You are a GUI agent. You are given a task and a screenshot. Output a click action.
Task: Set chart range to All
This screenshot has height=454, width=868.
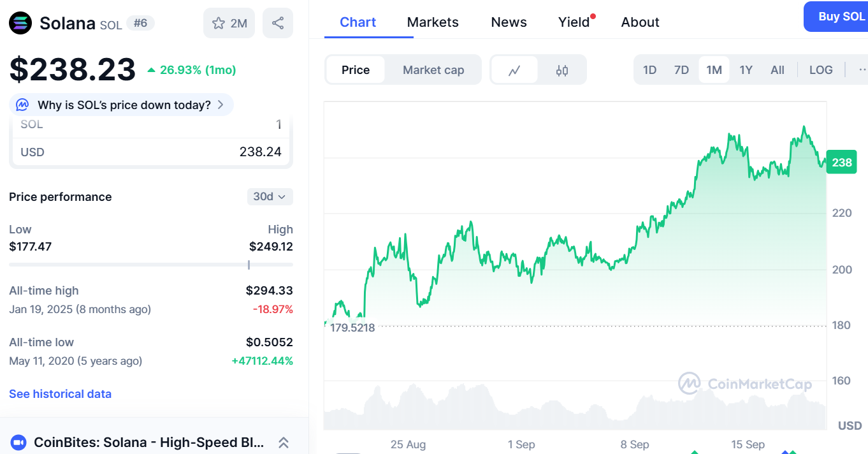pyautogui.click(x=777, y=70)
